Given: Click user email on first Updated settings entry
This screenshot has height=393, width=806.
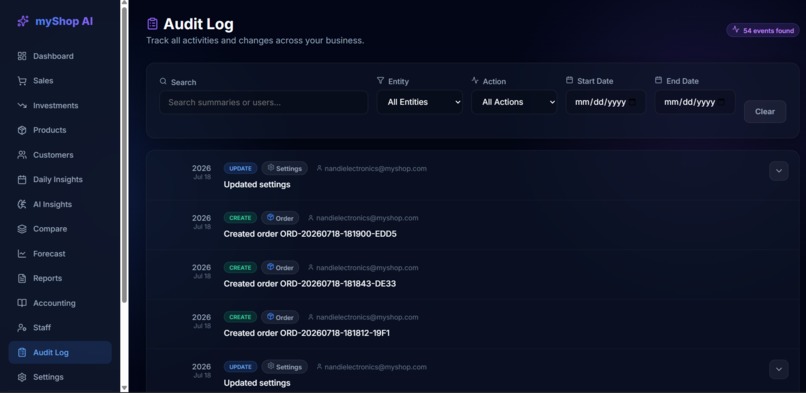Looking at the screenshot, I should (375, 169).
